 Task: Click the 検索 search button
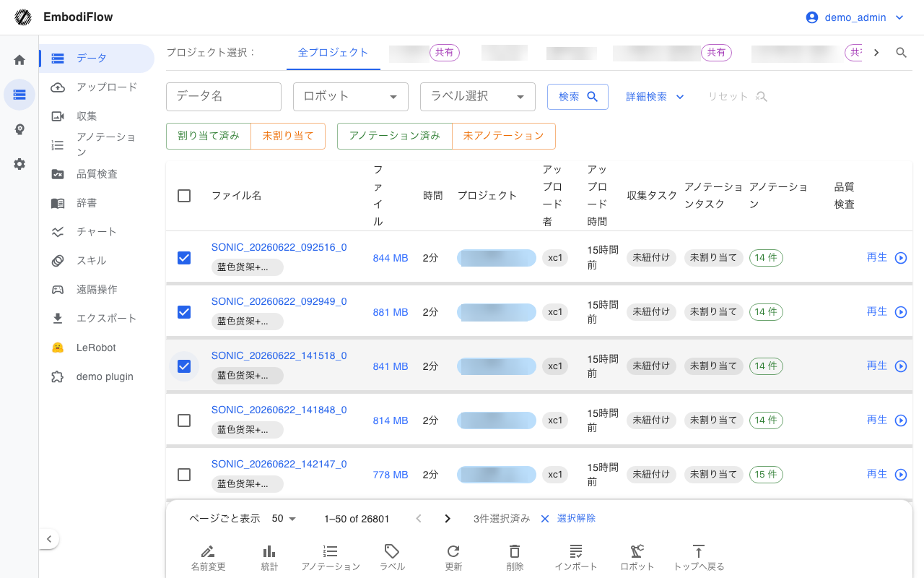[x=577, y=97]
